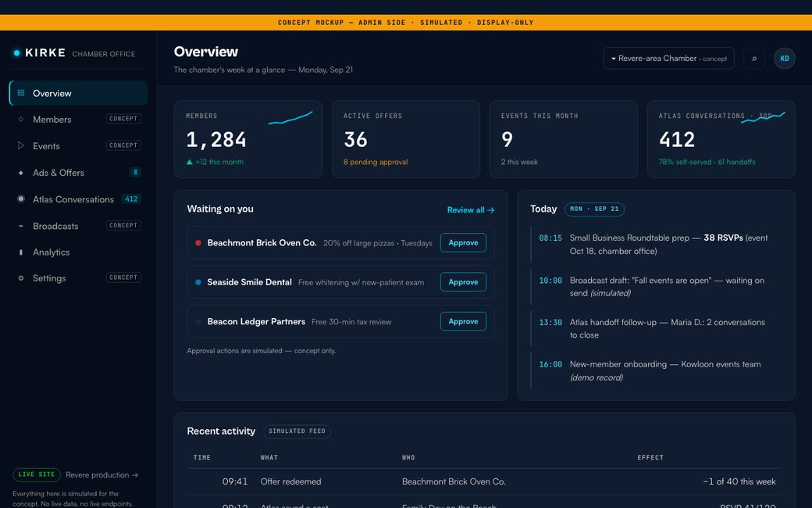Click Beachmont Brick Oven Co. in activity table
Viewport: 812px width, 508px height.
[x=454, y=481]
